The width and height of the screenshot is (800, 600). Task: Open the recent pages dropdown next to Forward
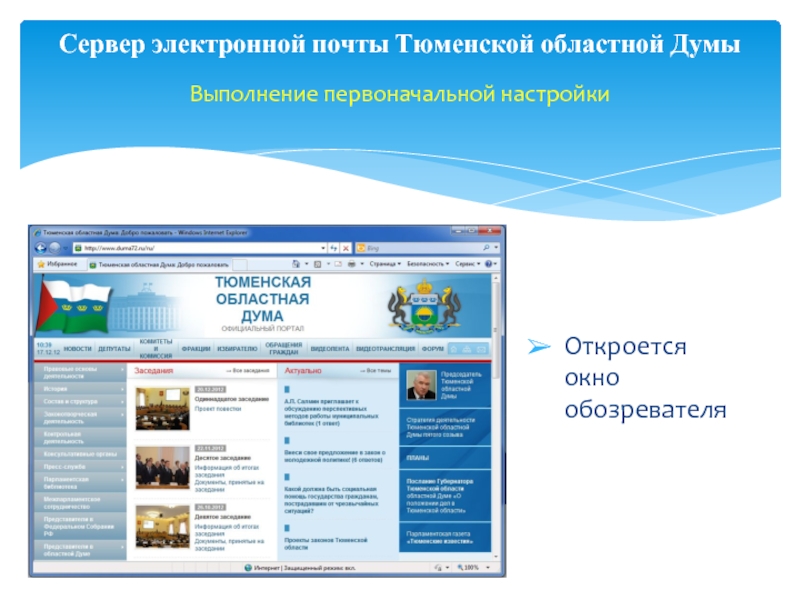[65, 248]
